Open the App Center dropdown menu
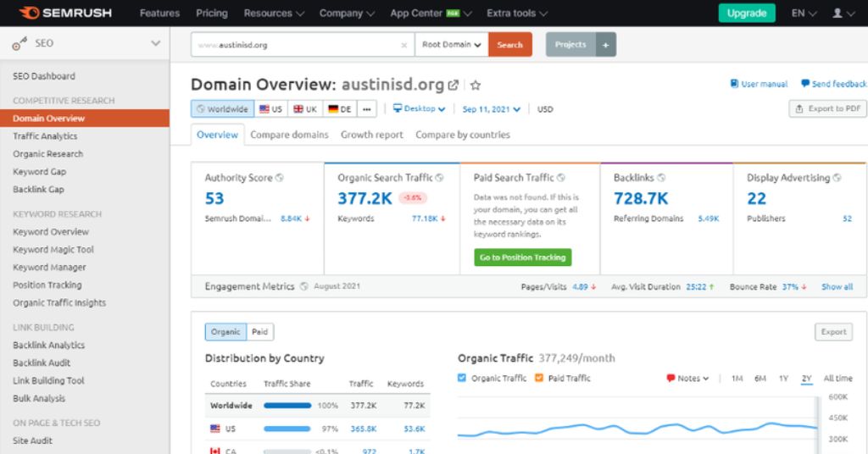 tap(431, 14)
